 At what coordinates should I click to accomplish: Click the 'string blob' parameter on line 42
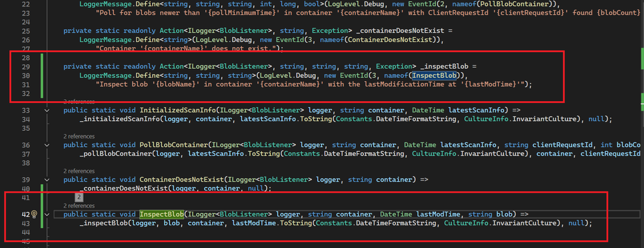click(x=491, y=214)
